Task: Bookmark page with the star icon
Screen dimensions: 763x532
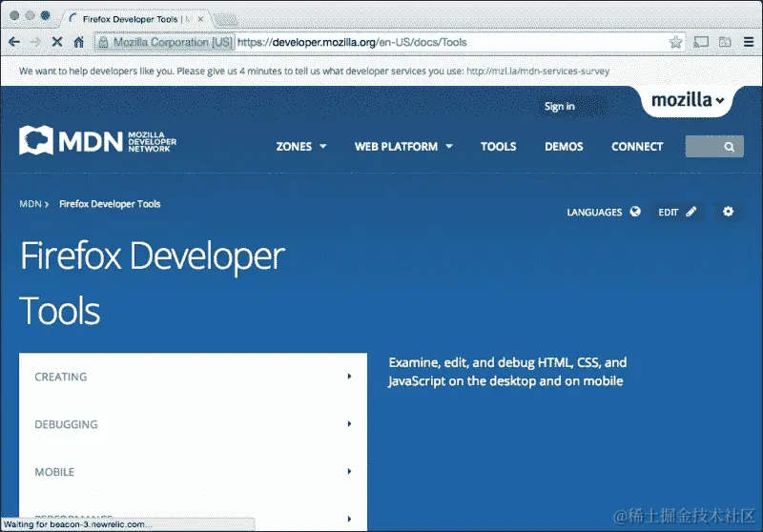Action: pyautogui.click(x=675, y=42)
